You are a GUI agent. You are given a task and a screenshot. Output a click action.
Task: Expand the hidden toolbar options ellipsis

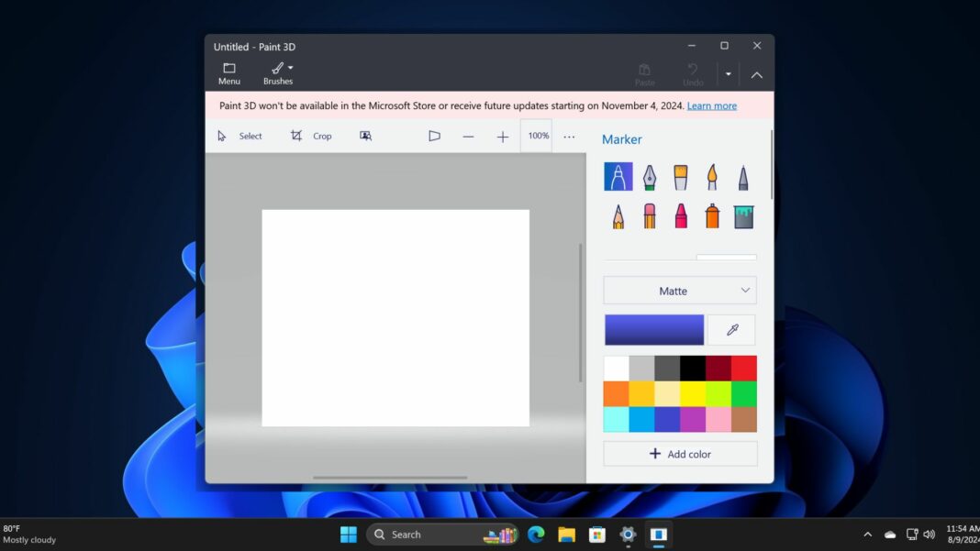[x=569, y=136]
